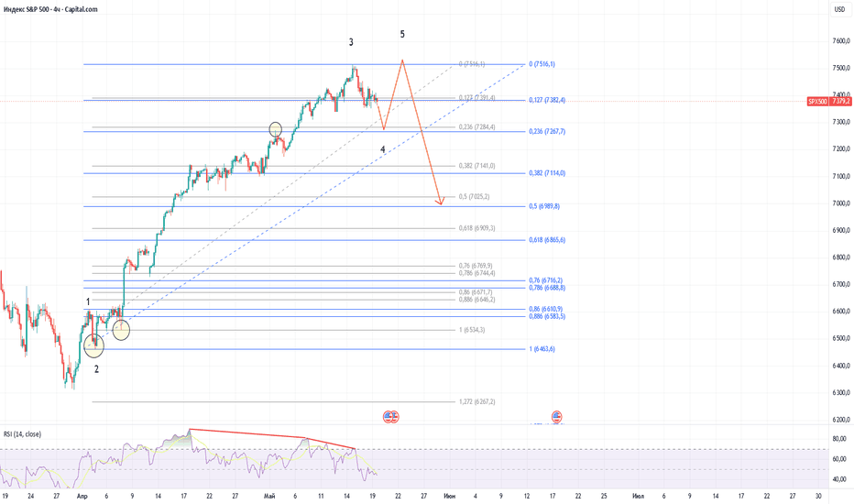Click the RSI (14, close) indicator legend

pyautogui.click(x=22, y=433)
